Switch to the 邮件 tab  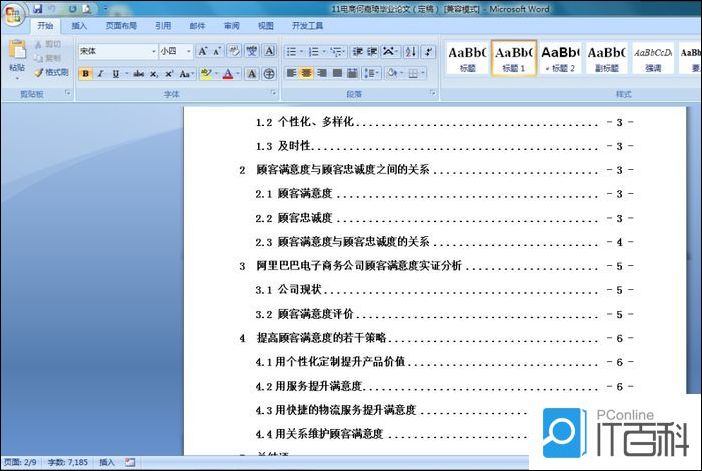[197, 26]
